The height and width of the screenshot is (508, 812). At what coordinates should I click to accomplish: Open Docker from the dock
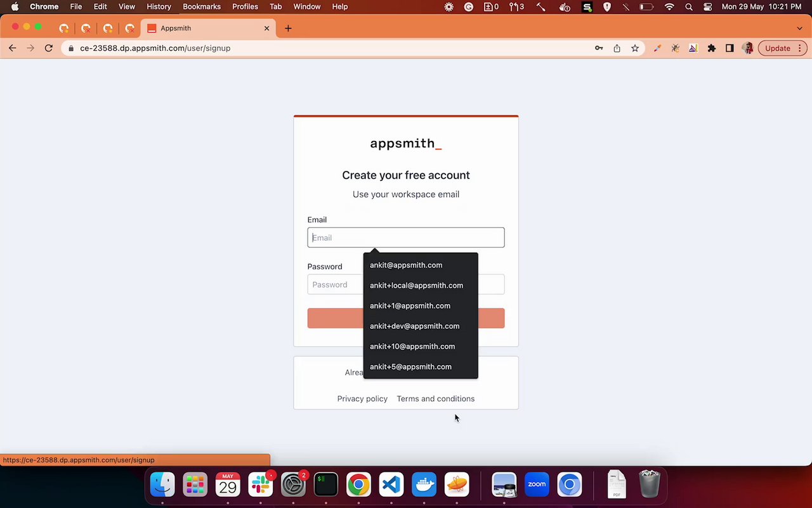[424, 485]
